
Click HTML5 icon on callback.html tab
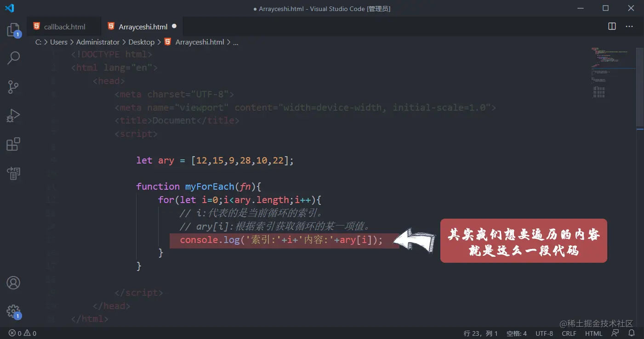(x=36, y=26)
